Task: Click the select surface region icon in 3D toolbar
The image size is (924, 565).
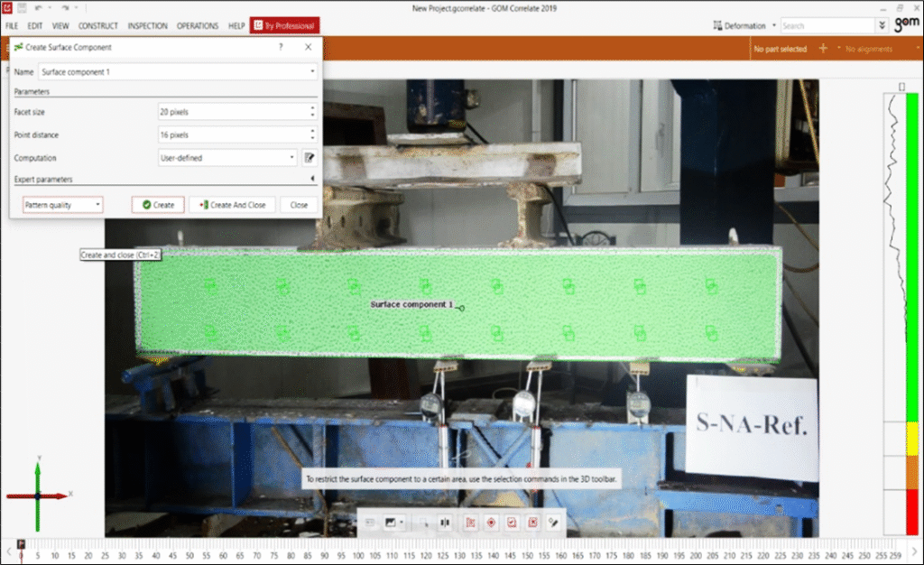Action: tap(470, 523)
